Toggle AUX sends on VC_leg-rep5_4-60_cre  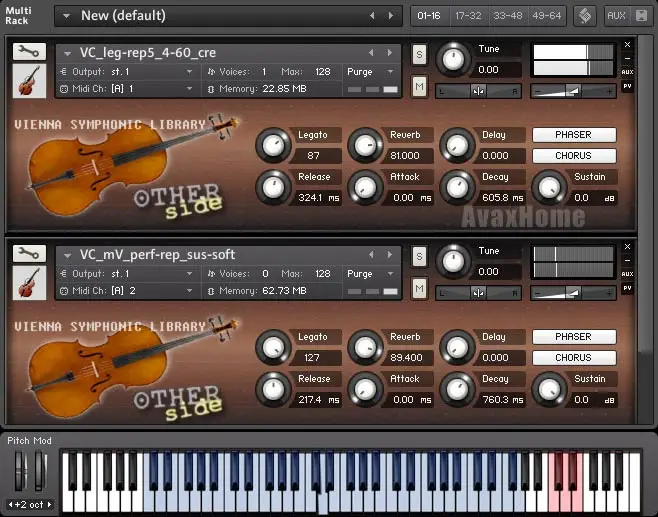click(x=627, y=72)
